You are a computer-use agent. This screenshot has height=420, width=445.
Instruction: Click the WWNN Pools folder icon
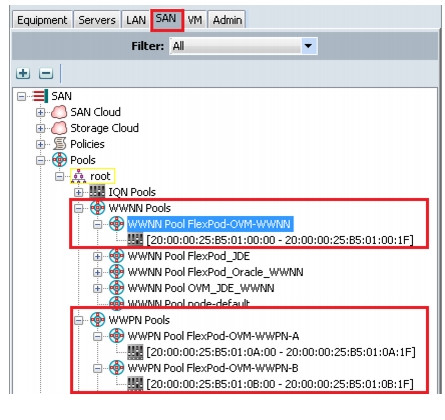(98, 208)
